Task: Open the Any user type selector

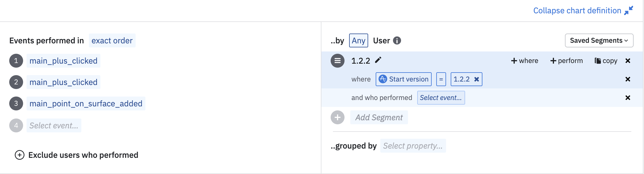Action: point(358,41)
